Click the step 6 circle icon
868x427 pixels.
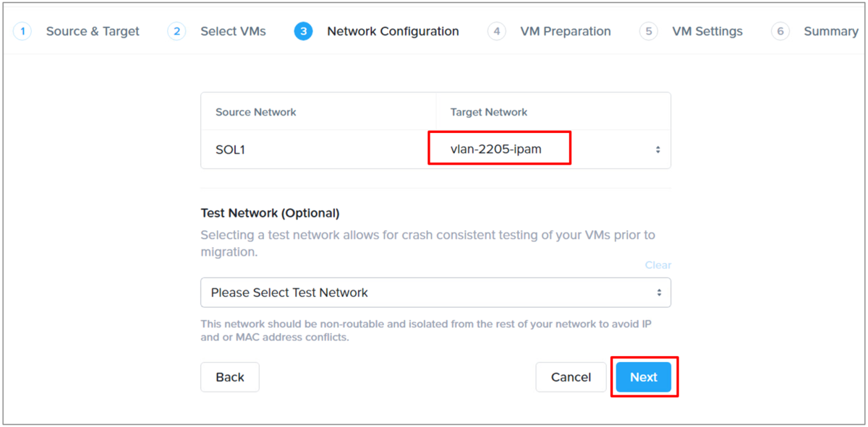[x=780, y=31]
